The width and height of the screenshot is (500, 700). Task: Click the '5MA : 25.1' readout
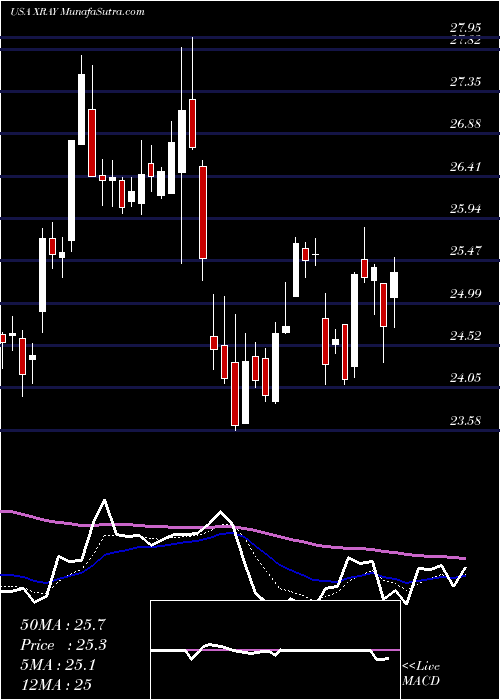pos(58,665)
